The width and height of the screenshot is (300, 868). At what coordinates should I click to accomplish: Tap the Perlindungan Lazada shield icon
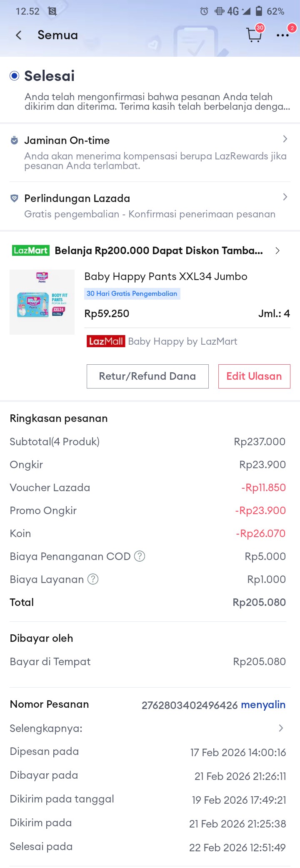[14, 199]
